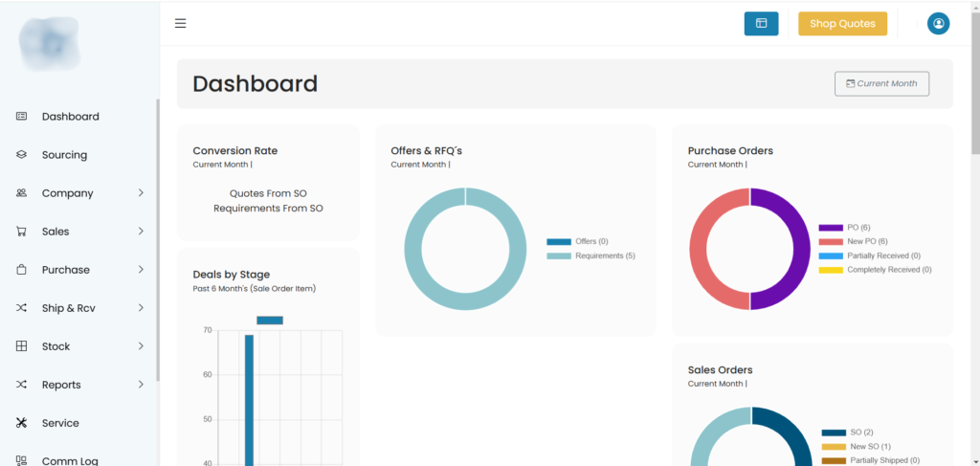This screenshot has height=466, width=980.
Task: Toggle the purple PO (6) legend swatch
Action: pos(831,228)
